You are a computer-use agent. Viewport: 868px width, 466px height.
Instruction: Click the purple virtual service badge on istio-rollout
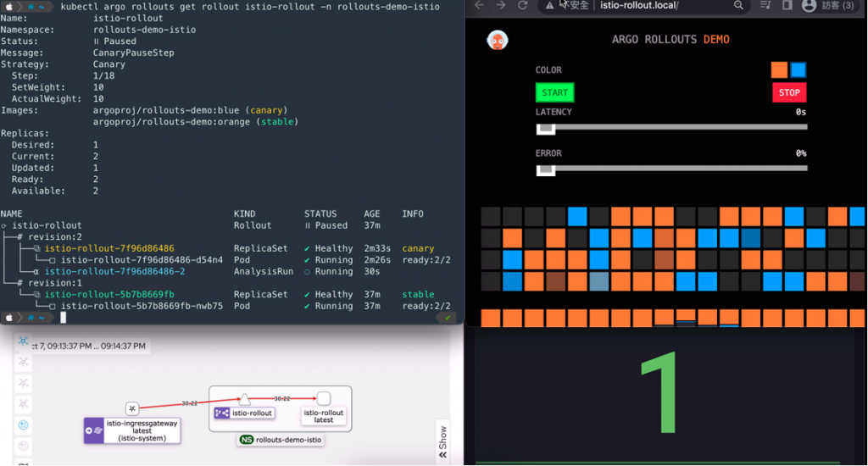click(222, 413)
